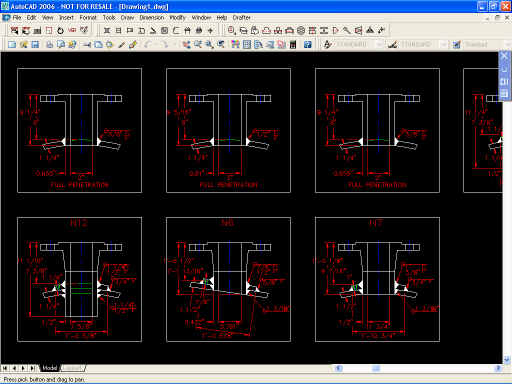
Task: Paste from clipboard icon
Action: pos(110,44)
